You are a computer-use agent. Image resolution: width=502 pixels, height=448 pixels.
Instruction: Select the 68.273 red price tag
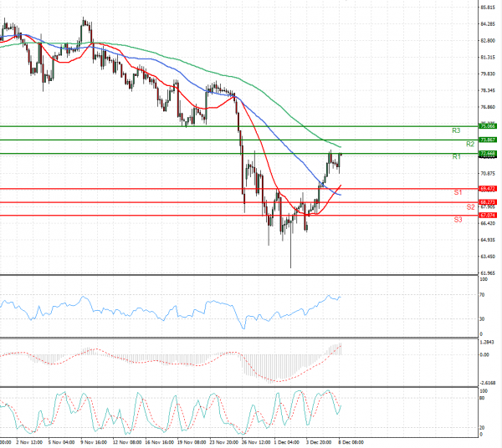pos(488,202)
